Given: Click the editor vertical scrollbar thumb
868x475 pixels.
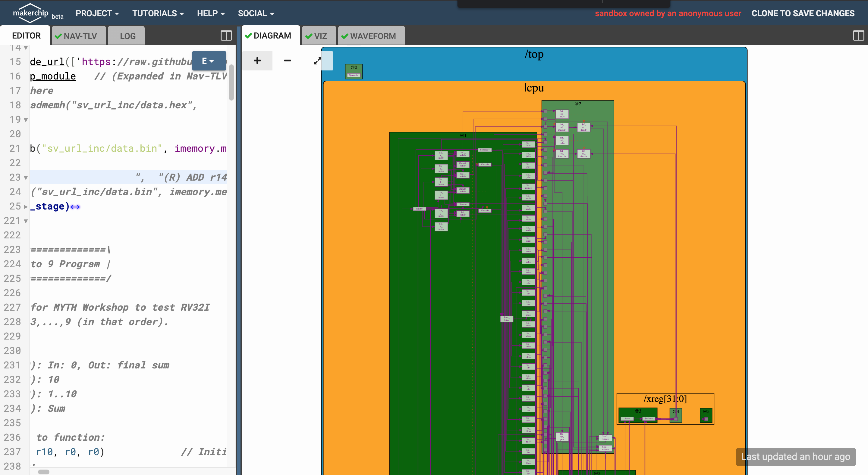Looking at the screenshot, I should 231,82.
